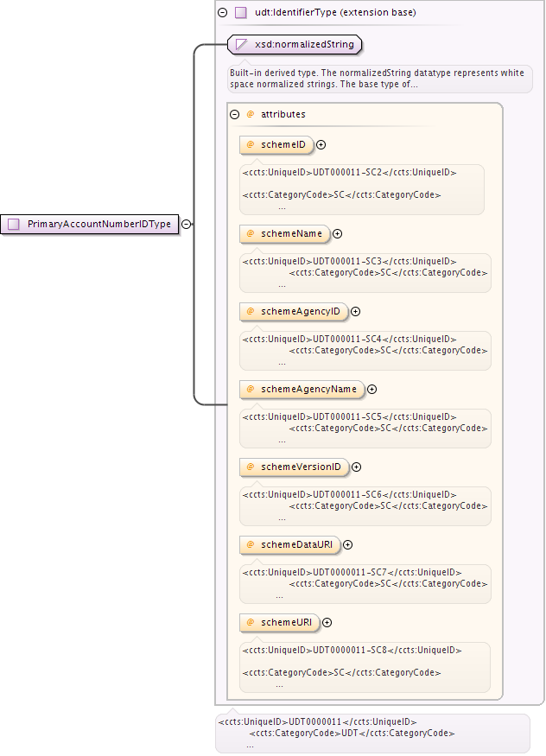Screen dimensions: 546x756
Task: Click the UDT0000011-SC7 UniqueID annotation
Action: click(x=352, y=572)
